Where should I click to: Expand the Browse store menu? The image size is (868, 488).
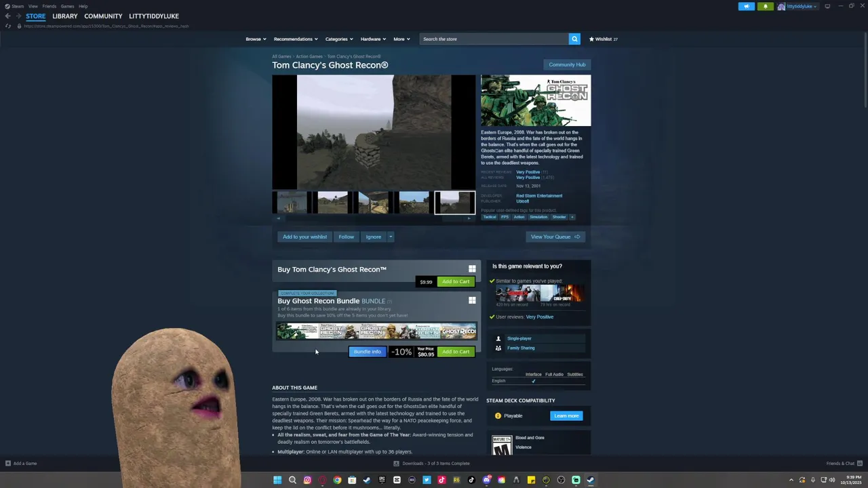click(256, 39)
